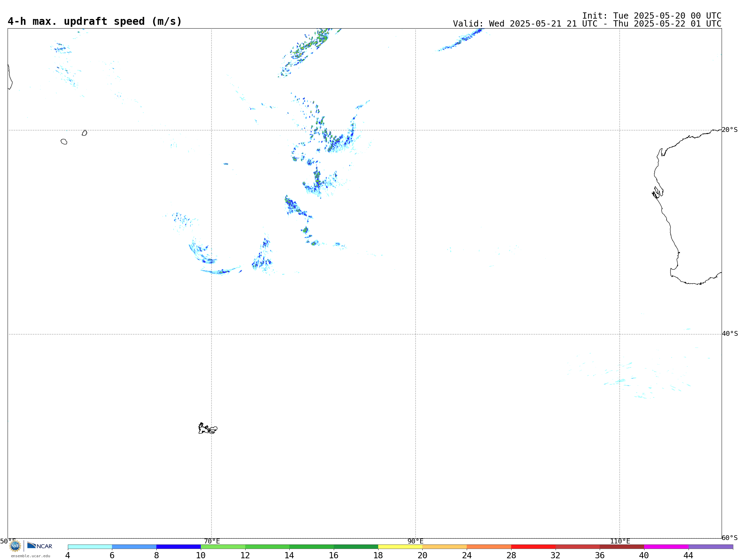Click the 20°S latitude label
Image resolution: width=744 pixels, height=560 pixels.
click(730, 130)
